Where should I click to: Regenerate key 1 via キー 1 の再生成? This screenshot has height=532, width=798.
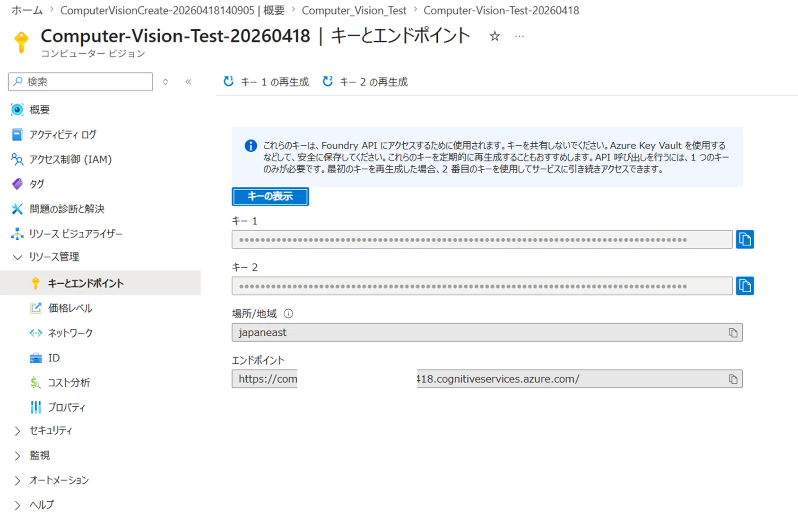click(x=266, y=82)
